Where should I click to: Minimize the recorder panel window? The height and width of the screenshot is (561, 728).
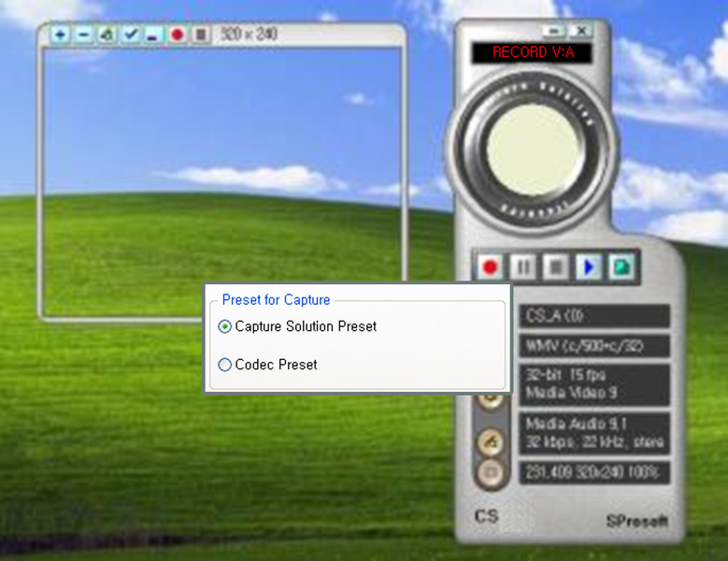tap(554, 31)
